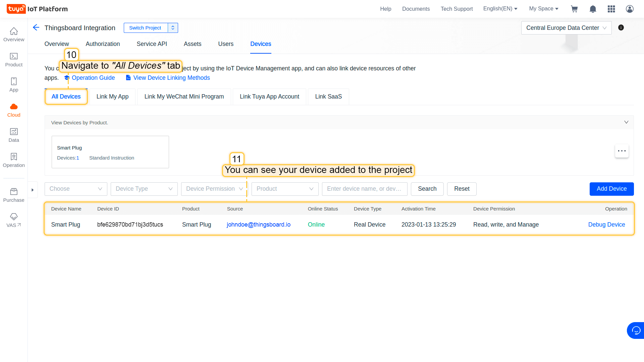
Task: Go to Cloud in the sidebar
Action: click(14, 110)
